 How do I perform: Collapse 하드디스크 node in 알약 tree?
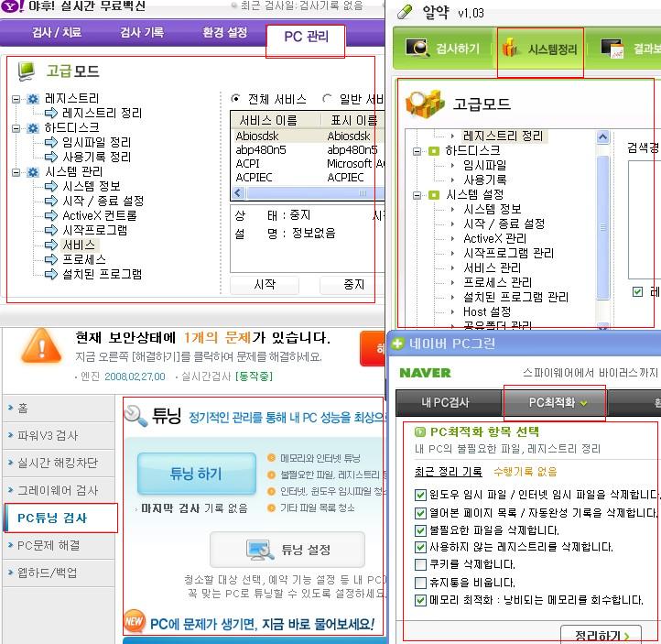417,151
